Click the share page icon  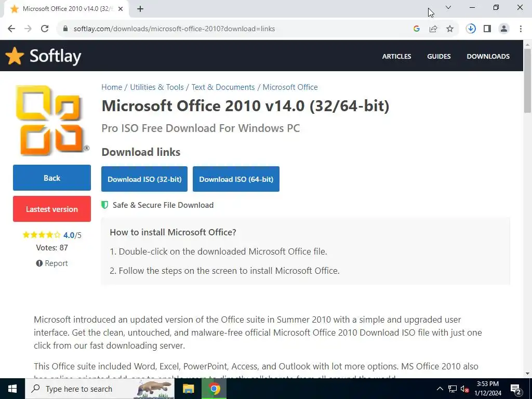click(x=433, y=29)
